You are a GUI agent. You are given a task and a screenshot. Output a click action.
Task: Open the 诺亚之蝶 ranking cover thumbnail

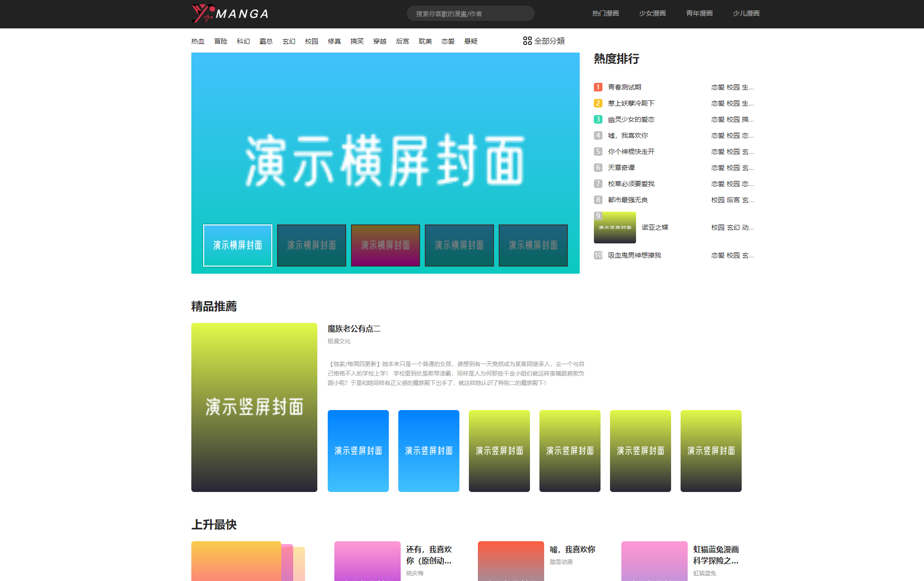click(x=615, y=228)
